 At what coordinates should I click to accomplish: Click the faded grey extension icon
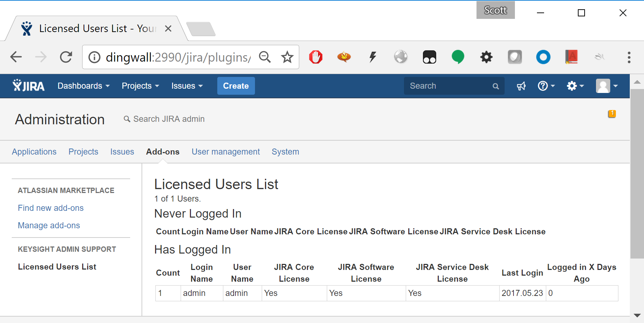(x=600, y=57)
